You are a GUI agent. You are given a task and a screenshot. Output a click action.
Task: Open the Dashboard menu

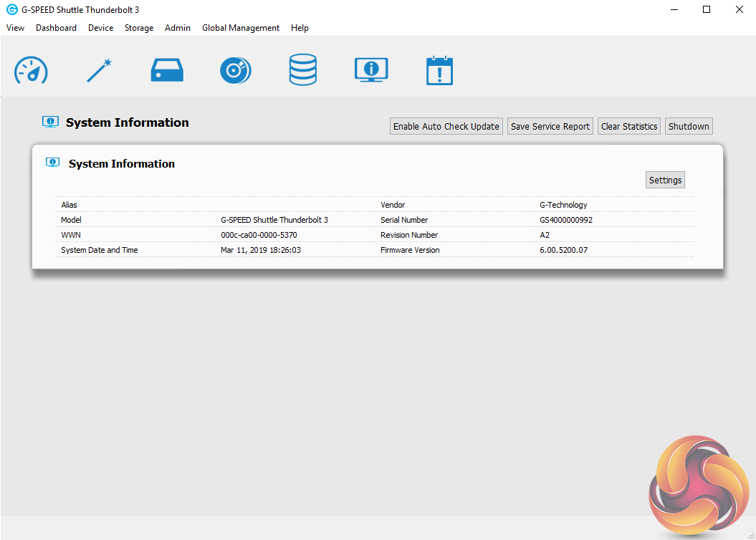click(x=56, y=28)
